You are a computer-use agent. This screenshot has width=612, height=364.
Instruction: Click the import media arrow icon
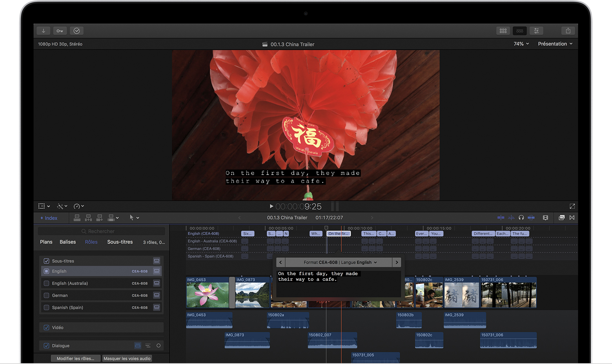[x=43, y=31]
